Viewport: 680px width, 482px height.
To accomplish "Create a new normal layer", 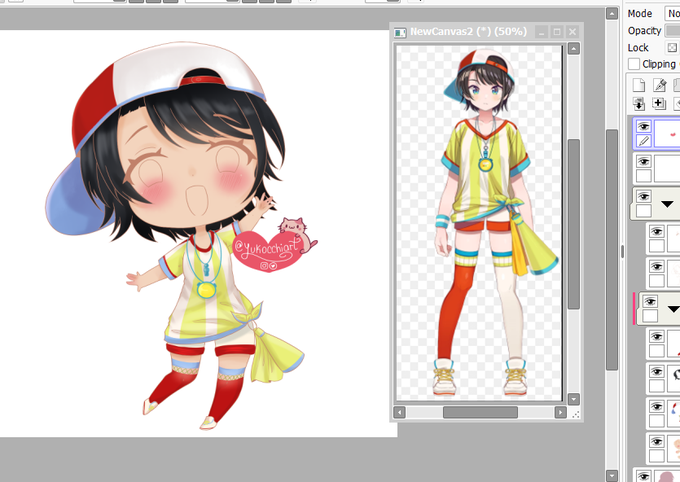I will point(638,85).
